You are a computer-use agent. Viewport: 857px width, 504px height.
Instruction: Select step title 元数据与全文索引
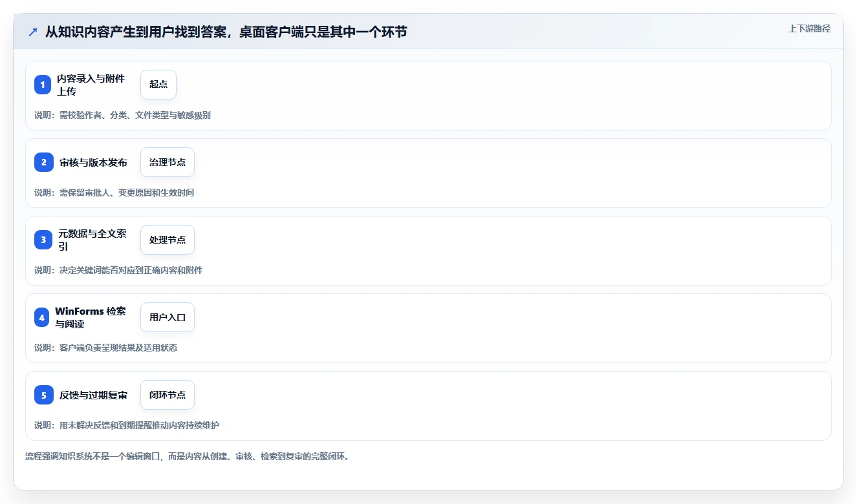[x=92, y=240]
